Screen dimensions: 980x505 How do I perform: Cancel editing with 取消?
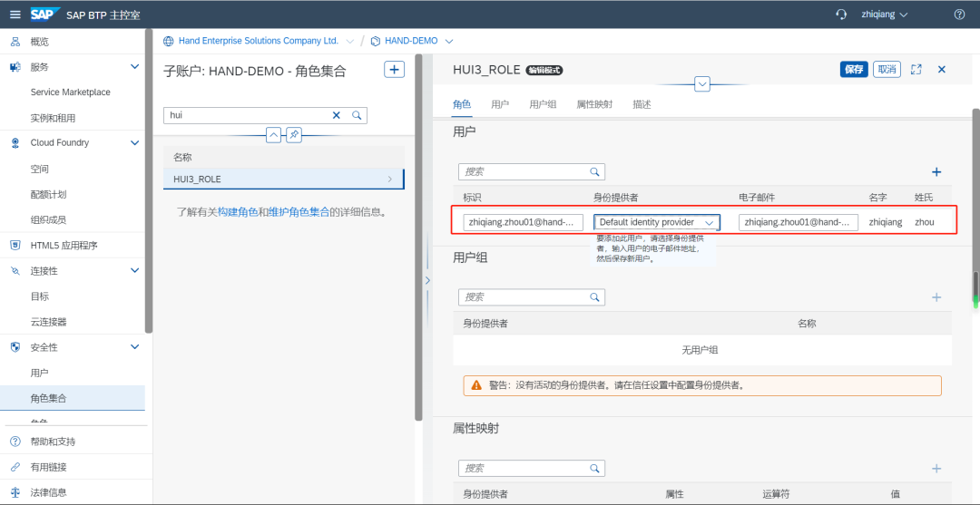pyautogui.click(x=887, y=69)
